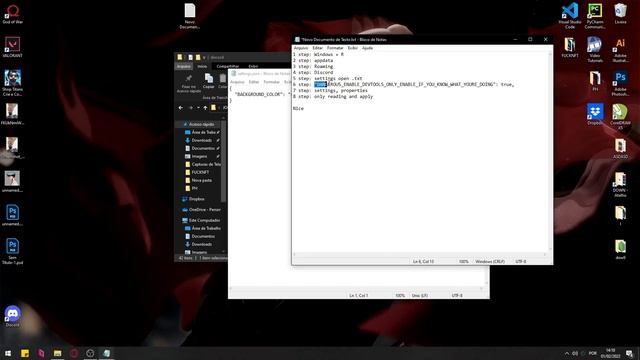Click the taskbar clock and date

(611, 353)
